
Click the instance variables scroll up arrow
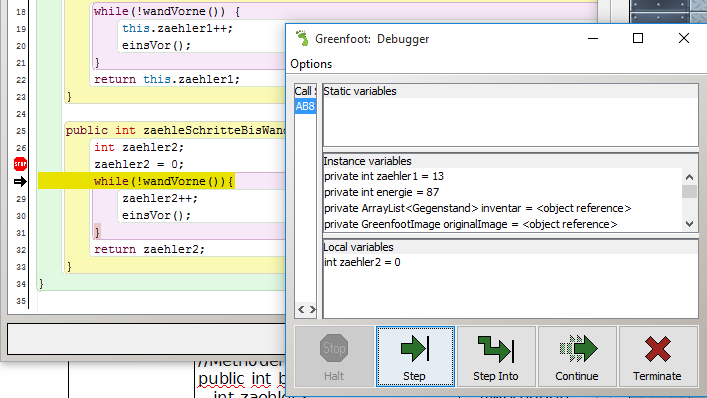pyautogui.click(x=689, y=177)
